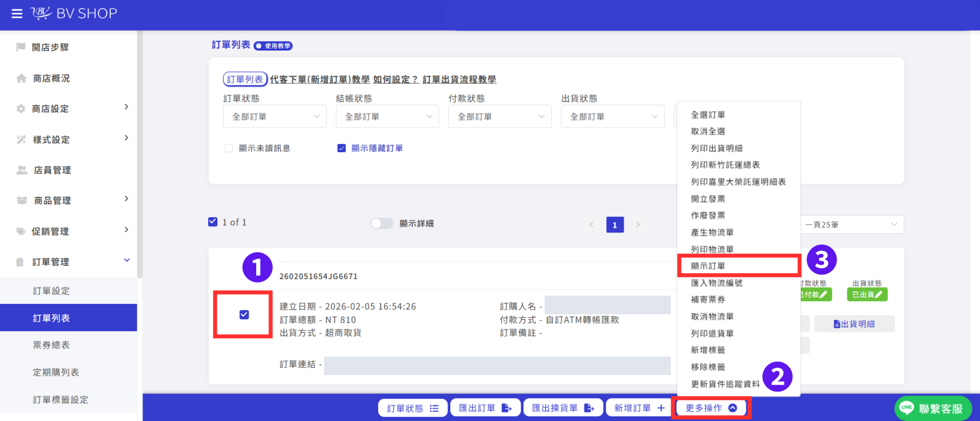Open the 一頁25筆 page size dropdown
Image resolution: width=980 pixels, height=421 pixels.
[x=852, y=224]
